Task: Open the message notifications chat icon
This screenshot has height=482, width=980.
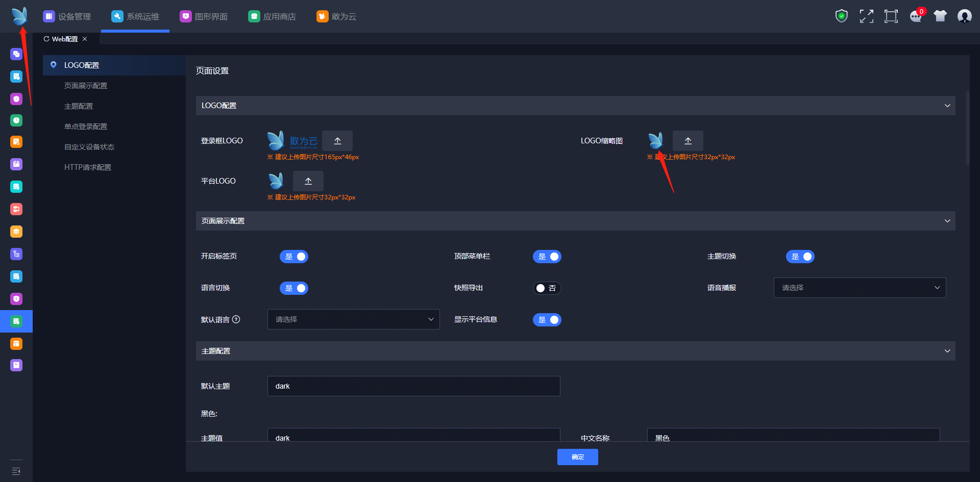Action: coord(916,16)
